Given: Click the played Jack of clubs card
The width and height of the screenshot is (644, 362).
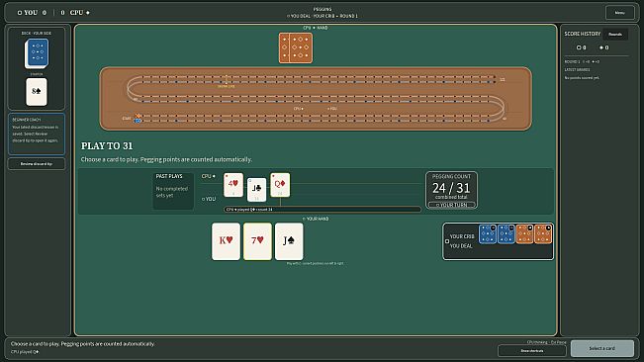Looking at the screenshot, I should coord(256,190).
